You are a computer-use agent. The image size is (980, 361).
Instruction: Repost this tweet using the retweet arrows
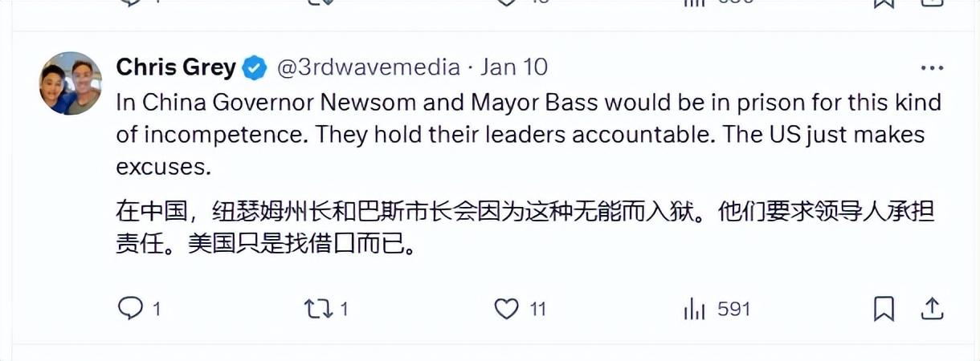[318, 308]
